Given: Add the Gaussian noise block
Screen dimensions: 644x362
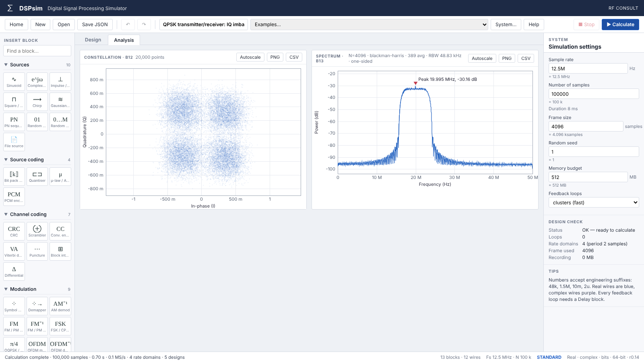Looking at the screenshot, I should (x=60, y=102).
